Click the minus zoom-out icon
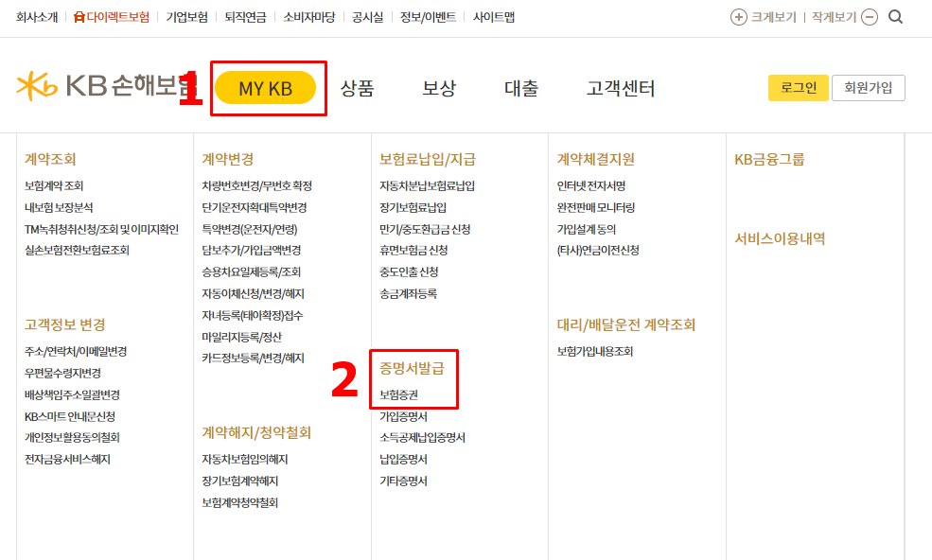The height and width of the screenshot is (560, 932). (870, 17)
